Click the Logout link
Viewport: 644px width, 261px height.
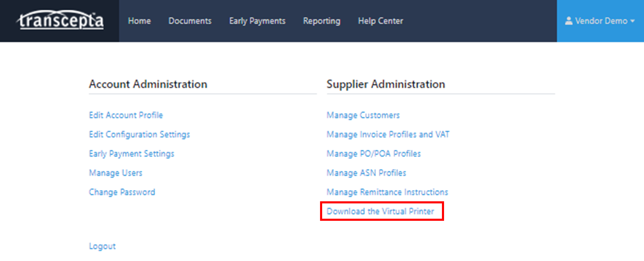[x=102, y=246]
